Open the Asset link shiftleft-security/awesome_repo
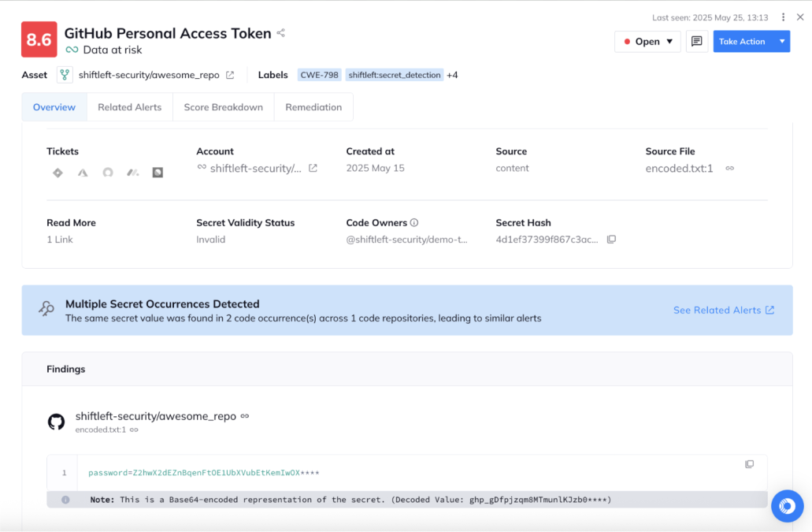Image resolution: width=812 pixels, height=532 pixels. pyautogui.click(x=149, y=75)
